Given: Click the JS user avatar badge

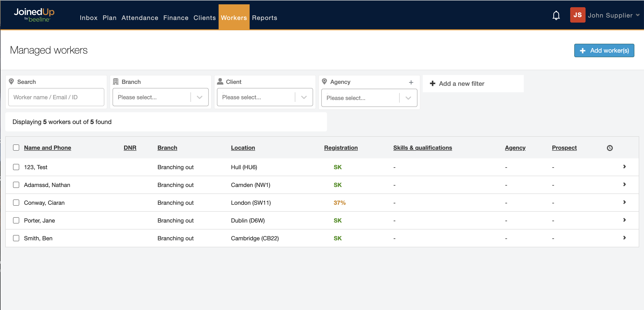Looking at the screenshot, I should pos(577,15).
